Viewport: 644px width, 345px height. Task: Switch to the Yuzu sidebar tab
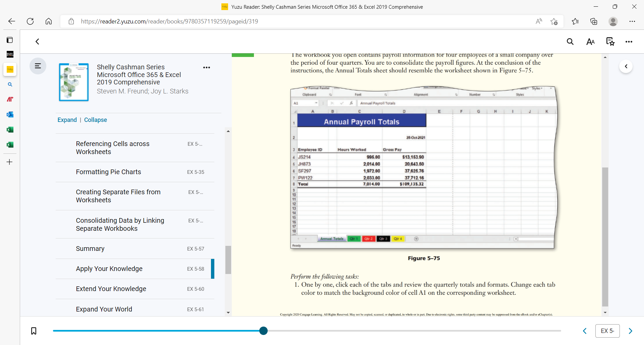point(10,69)
